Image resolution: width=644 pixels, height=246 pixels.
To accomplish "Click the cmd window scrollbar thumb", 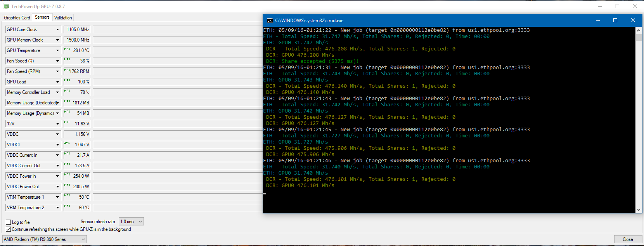I will [639, 37].
